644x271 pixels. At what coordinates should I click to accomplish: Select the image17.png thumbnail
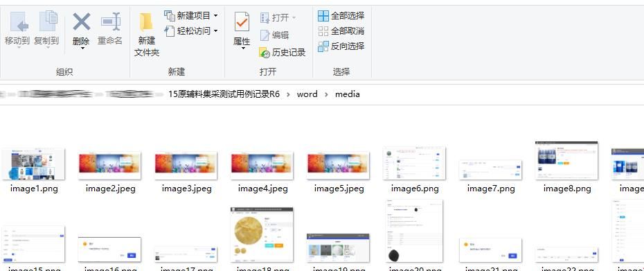click(186, 254)
